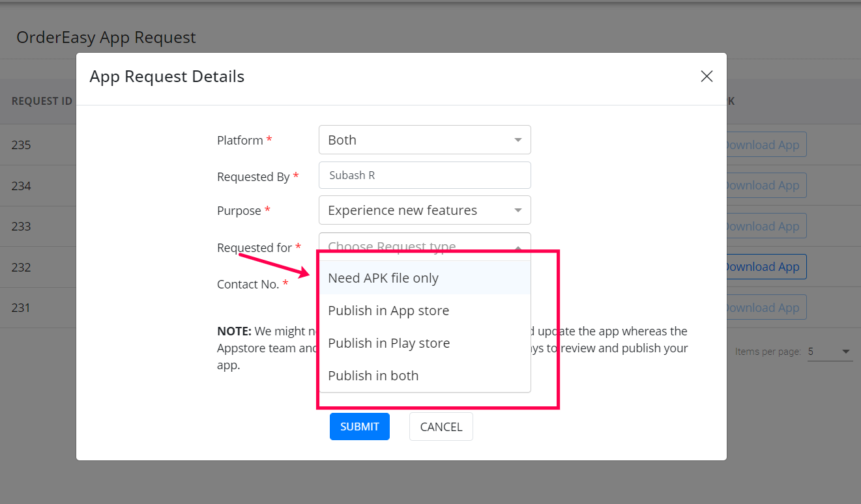
Task: Download App for request 233
Action: click(x=763, y=226)
